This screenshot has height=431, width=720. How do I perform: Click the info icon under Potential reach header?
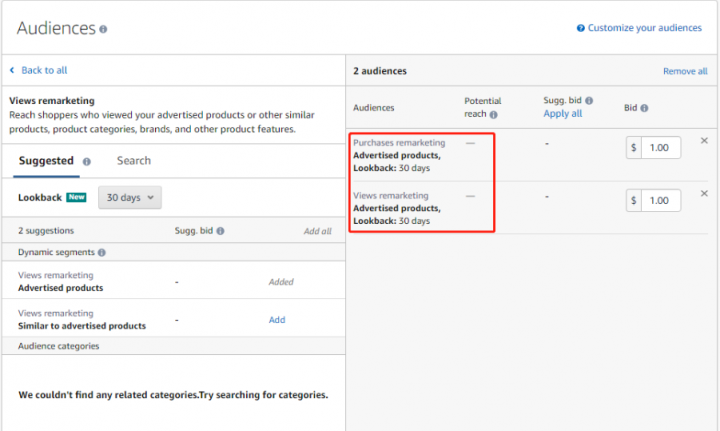pyautogui.click(x=494, y=114)
